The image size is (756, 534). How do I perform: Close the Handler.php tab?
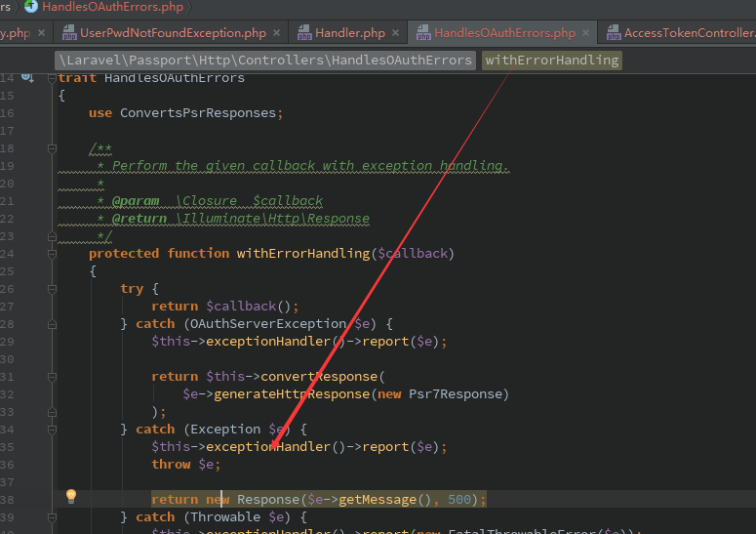(395, 33)
